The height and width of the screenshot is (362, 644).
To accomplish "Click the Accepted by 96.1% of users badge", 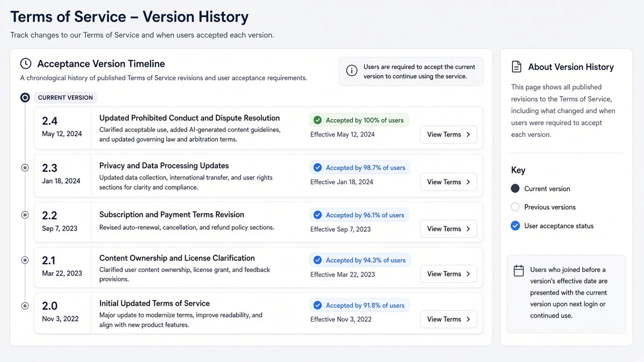I will pyautogui.click(x=359, y=215).
